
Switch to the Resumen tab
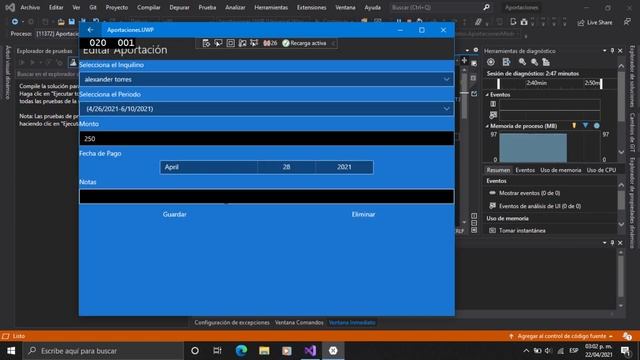pos(498,170)
